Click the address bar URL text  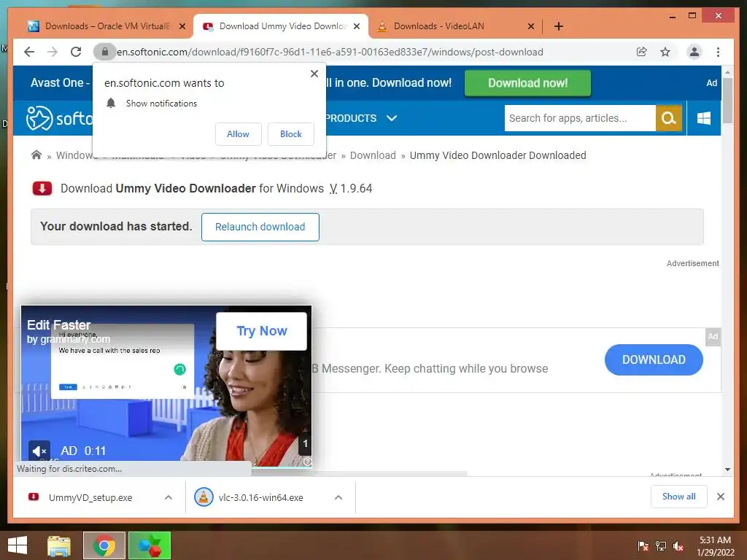(x=330, y=52)
